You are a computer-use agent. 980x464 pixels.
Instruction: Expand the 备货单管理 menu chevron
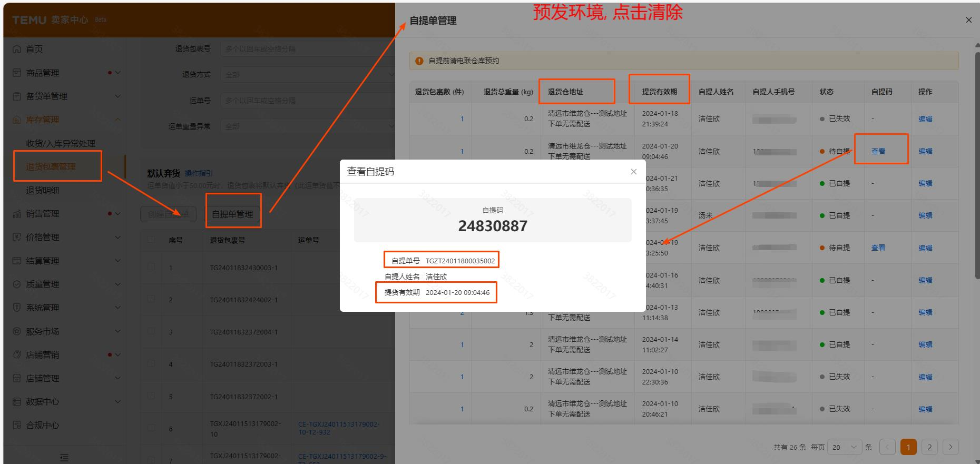pos(117,96)
